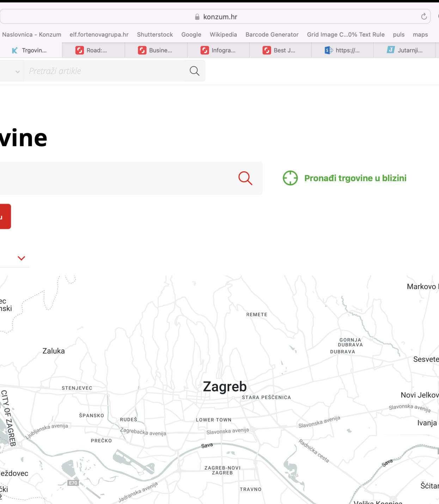This screenshot has width=439, height=504.
Task: Click the Jutarnji J favicon icon
Action: click(x=391, y=50)
